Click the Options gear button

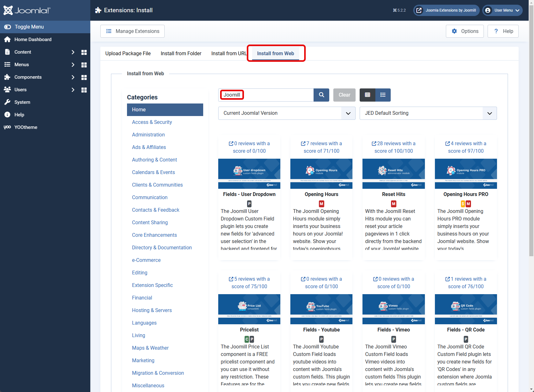(465, 31)
